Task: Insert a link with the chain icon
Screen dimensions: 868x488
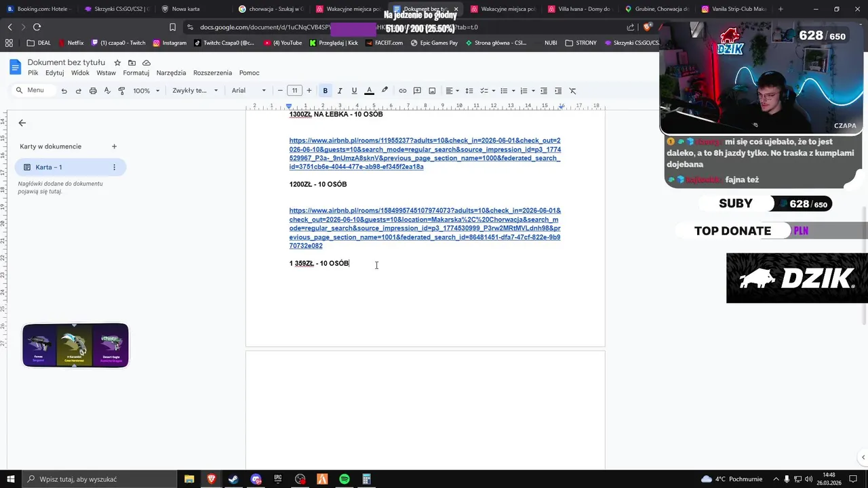Action: coord(403,91)
